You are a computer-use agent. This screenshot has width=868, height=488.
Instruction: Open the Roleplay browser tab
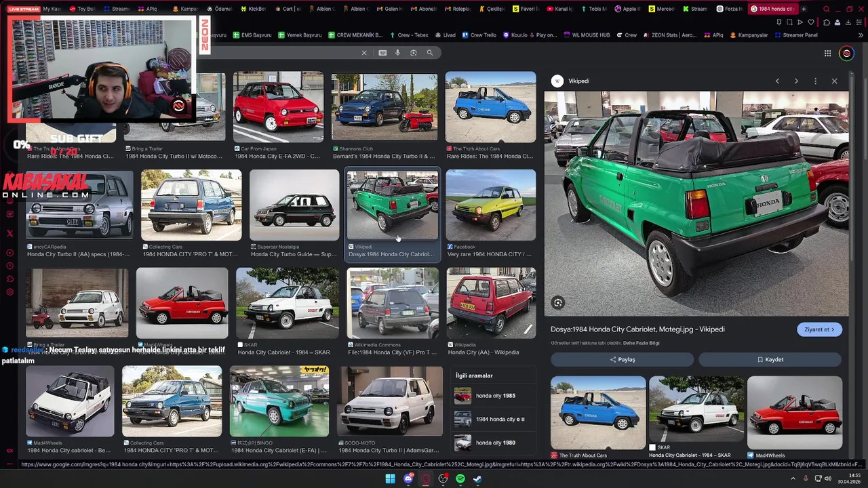pos(458,9)
